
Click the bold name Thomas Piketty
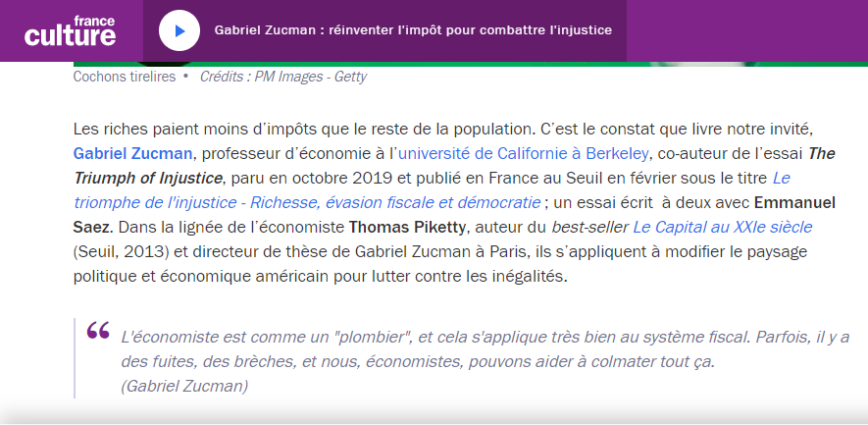pos(407,227)
